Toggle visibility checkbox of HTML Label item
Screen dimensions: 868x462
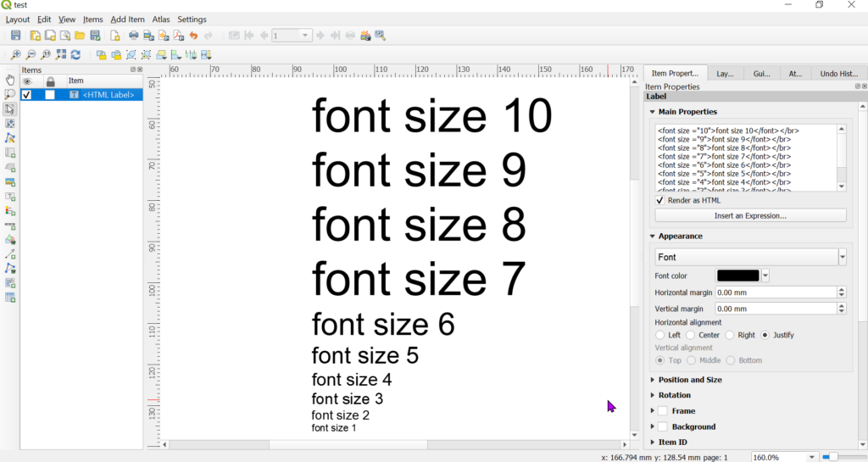point(26,95)
